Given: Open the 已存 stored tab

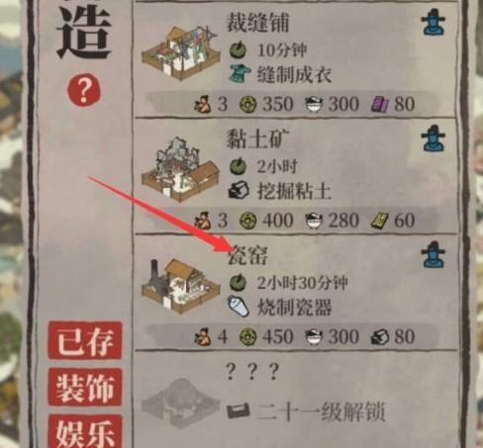Looking at the screenshot, I should [x=85, y=341].
